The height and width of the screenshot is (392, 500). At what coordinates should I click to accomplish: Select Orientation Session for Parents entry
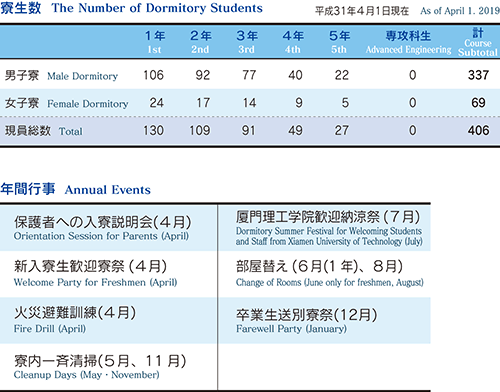[102, 228]
